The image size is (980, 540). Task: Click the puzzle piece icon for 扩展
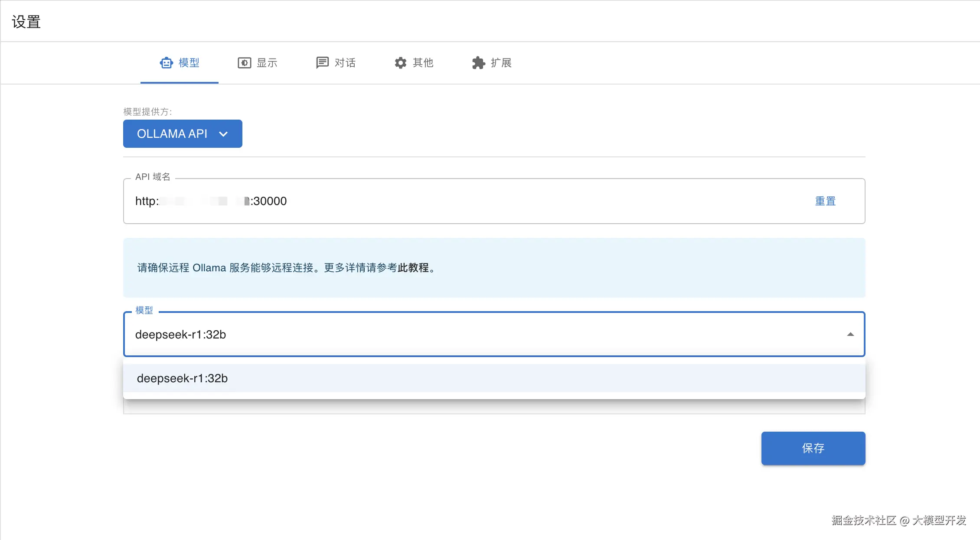[478, 63]
